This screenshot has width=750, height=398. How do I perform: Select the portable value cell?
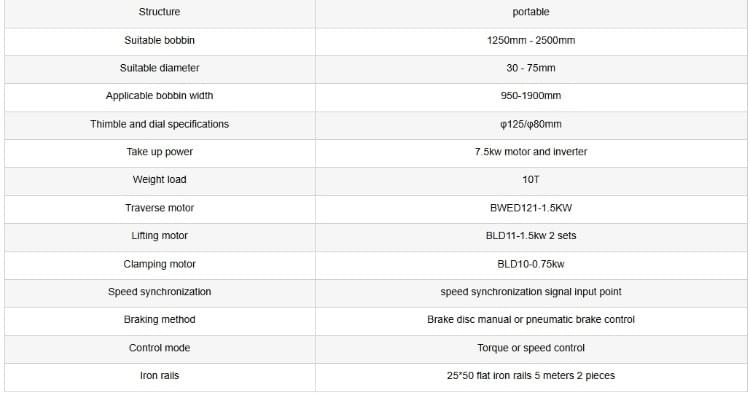pyautogui.click(x=531, y=12)
